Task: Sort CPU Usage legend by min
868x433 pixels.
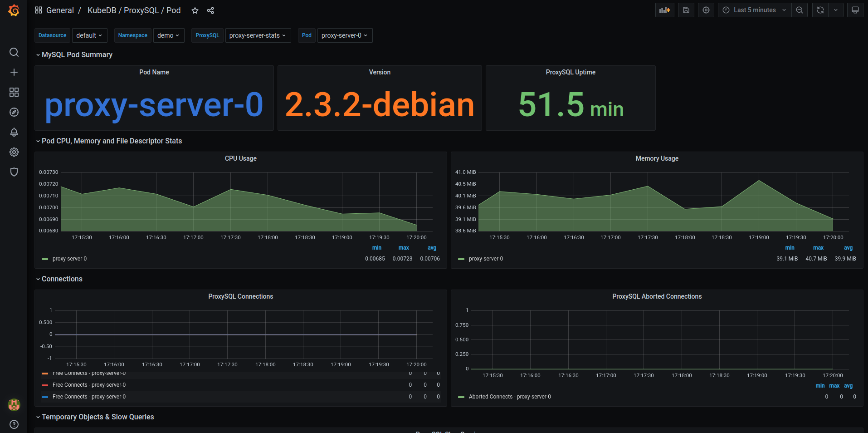Action: pyautogui.click(x=377, y=248)
